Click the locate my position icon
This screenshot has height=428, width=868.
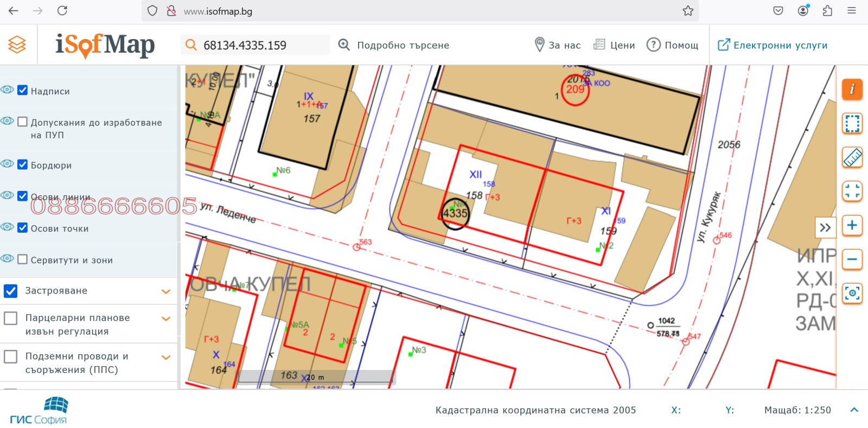coord(852,293)
